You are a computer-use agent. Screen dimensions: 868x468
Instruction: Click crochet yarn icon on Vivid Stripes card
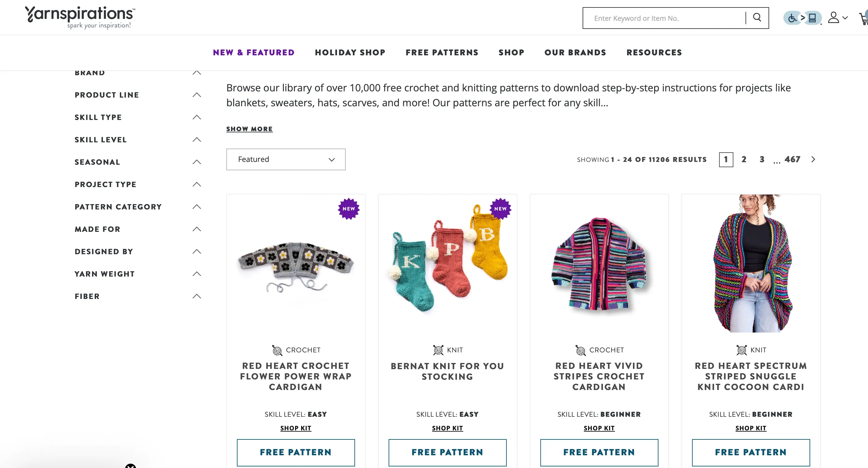pyautogui.click(x=580, y=350)
